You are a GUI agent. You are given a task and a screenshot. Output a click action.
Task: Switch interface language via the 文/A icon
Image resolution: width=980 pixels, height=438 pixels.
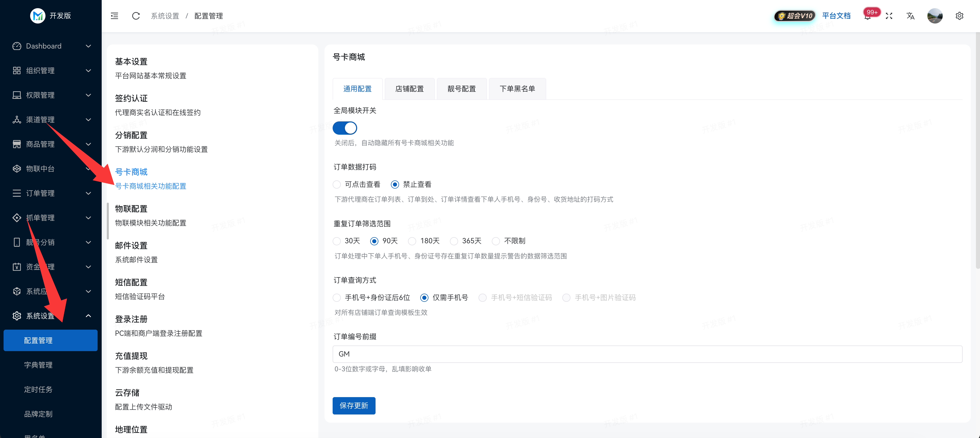(x=910, y=16)
